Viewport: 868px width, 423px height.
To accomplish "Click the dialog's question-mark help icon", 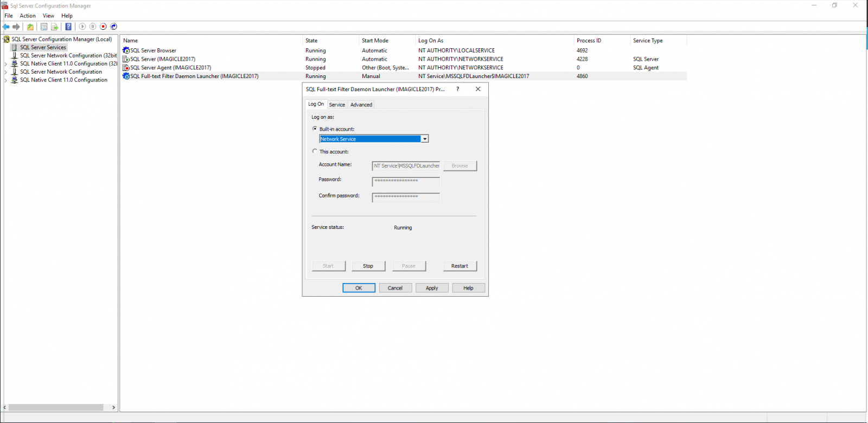I will pyautogui.click(x=457, y=89).
